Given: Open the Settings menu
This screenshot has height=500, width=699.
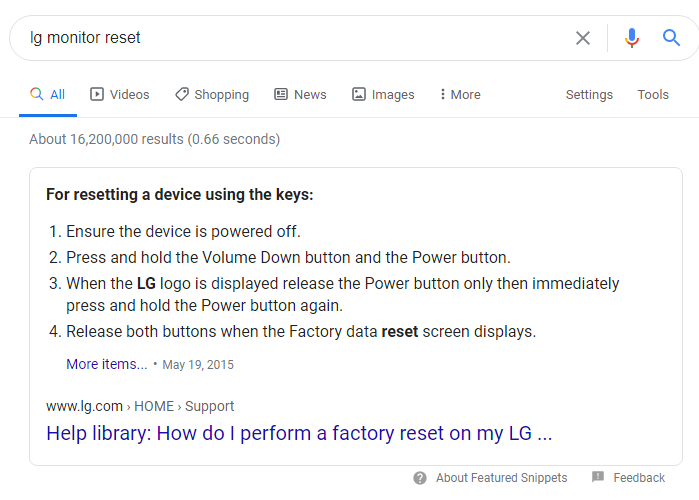Looking at the screenshot, I should coord(589,94).
